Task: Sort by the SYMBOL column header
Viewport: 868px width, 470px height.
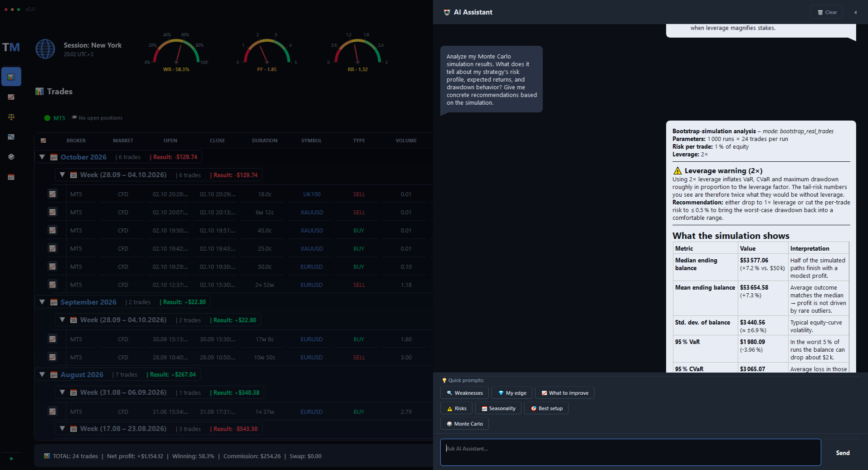Action: [312, 141]
